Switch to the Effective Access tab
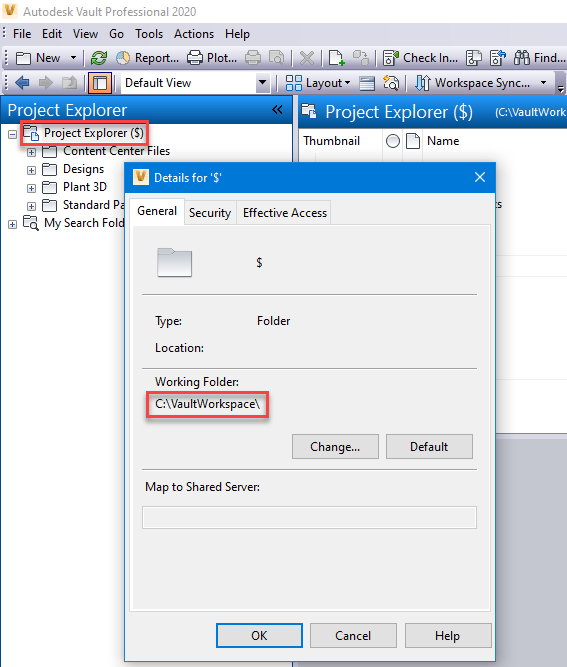 coord(285,213)
